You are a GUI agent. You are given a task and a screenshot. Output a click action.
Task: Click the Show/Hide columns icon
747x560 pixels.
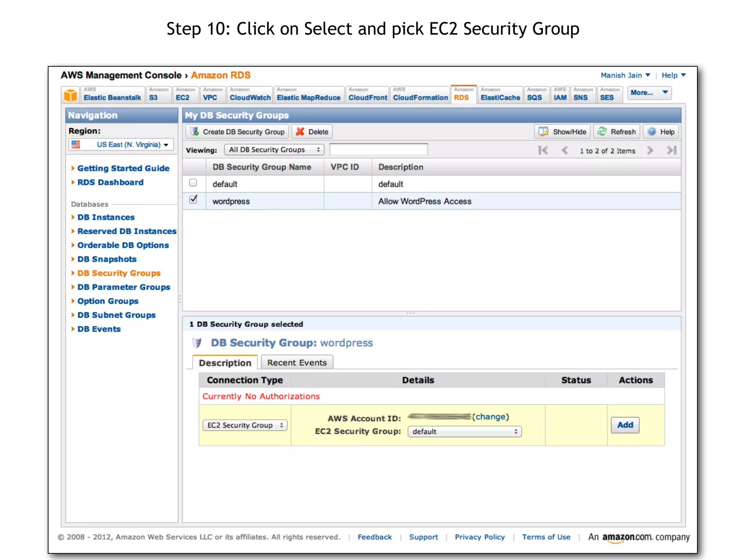coord(543,132)
